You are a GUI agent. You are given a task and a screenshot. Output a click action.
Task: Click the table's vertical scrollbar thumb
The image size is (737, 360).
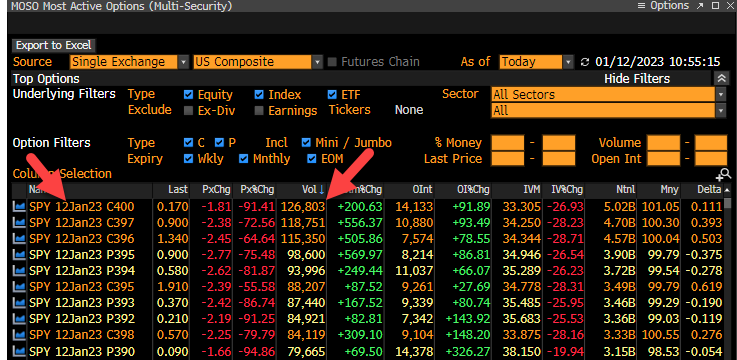click(x=728, y=203)
